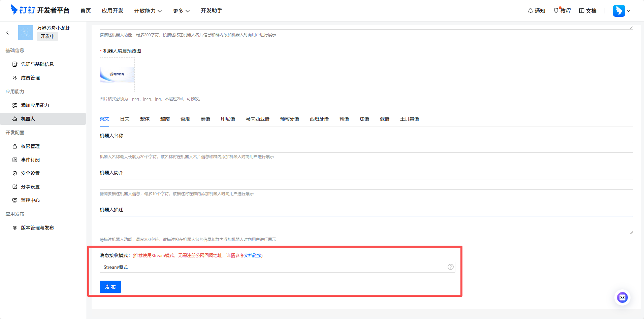Open the user avatar account dropdown

(x=621, y=11)
